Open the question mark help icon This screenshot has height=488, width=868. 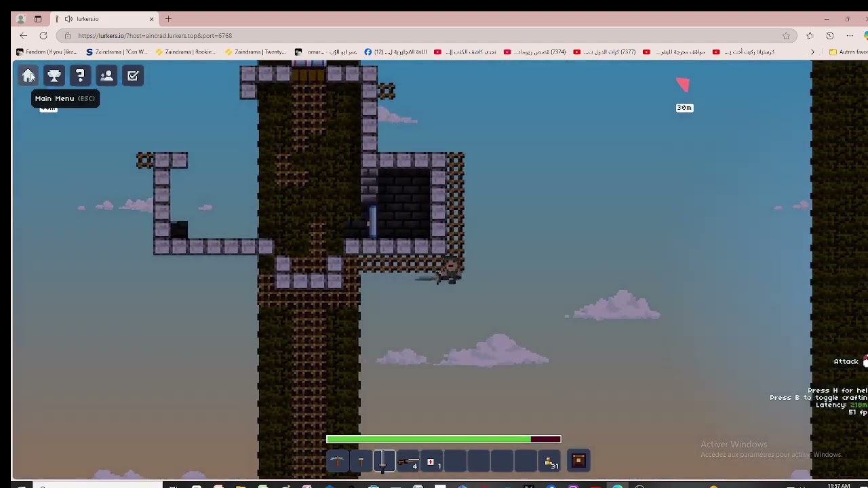[x=80, y=76]
